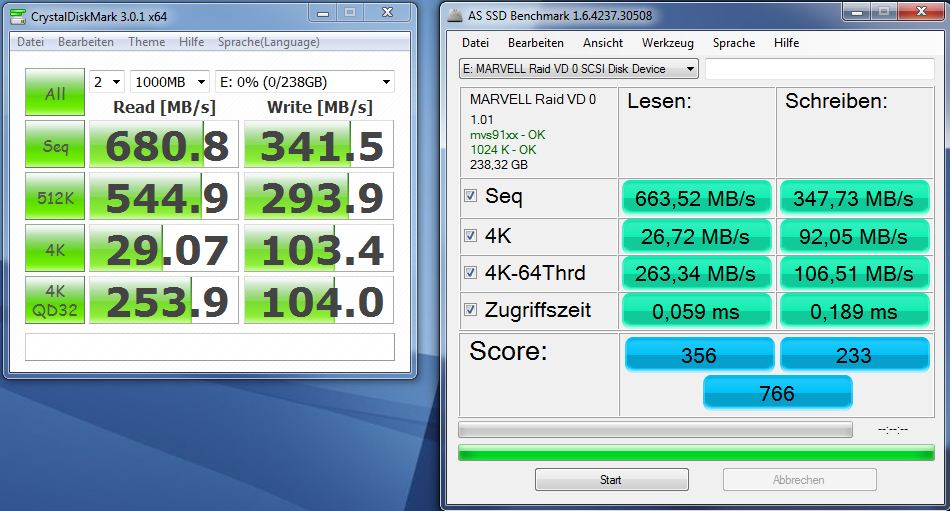Run the 512K test in CrystalDiskMark
950x511 pixels.
pyautogui.click(x=55, y=196)
